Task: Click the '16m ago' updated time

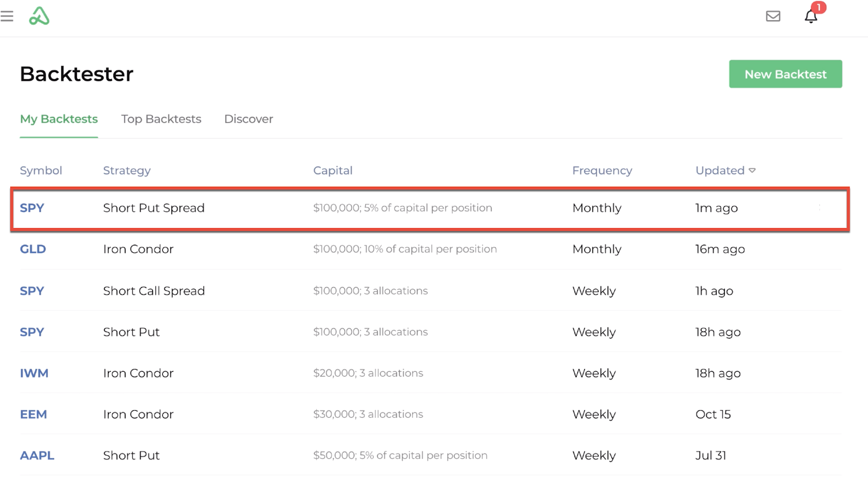Action: coord(720,249)
